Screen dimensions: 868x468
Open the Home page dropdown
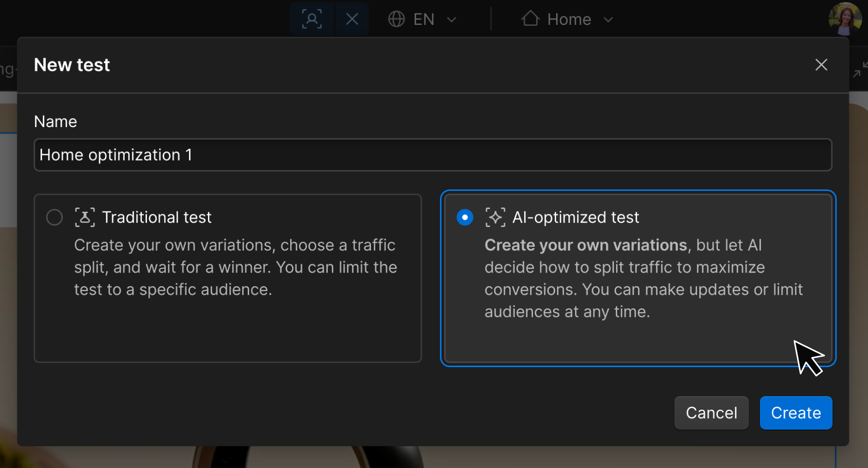[568, 19]
